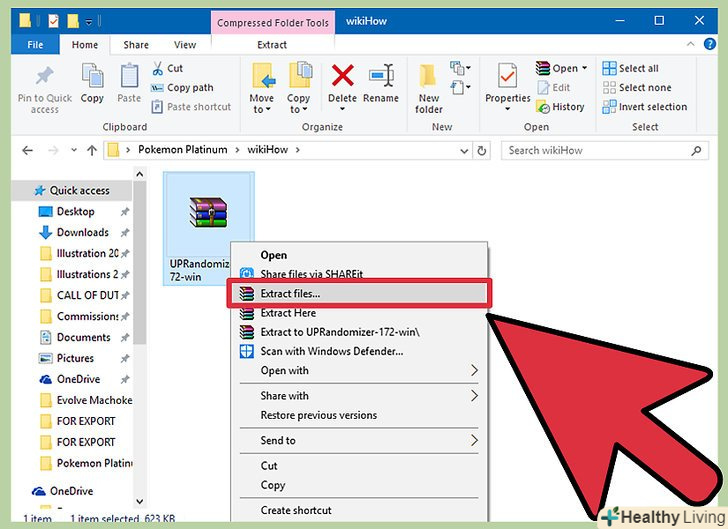728x529 pixels.
Task: Open the Send to submenu
Action: pos(359,440)
